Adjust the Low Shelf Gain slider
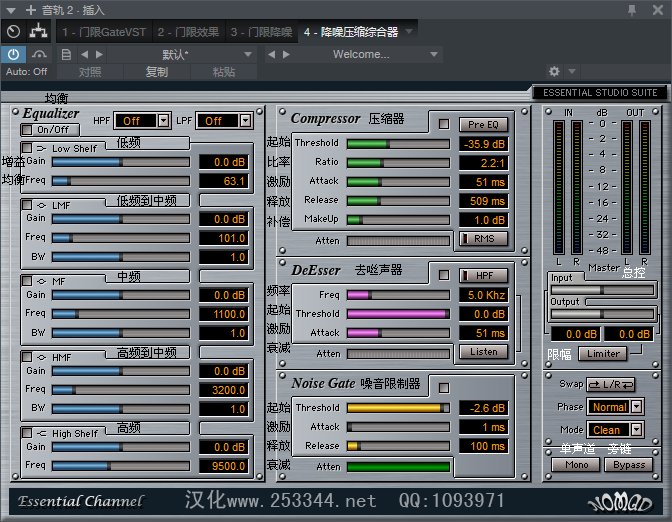 click(x=121, y=162)
